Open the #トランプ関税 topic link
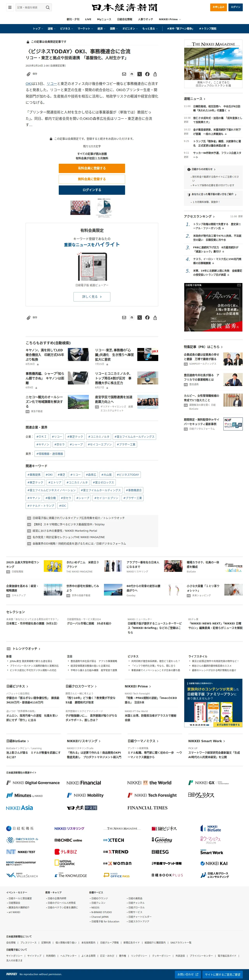This screenshot has width=249, height=980. tap(207, 29)
